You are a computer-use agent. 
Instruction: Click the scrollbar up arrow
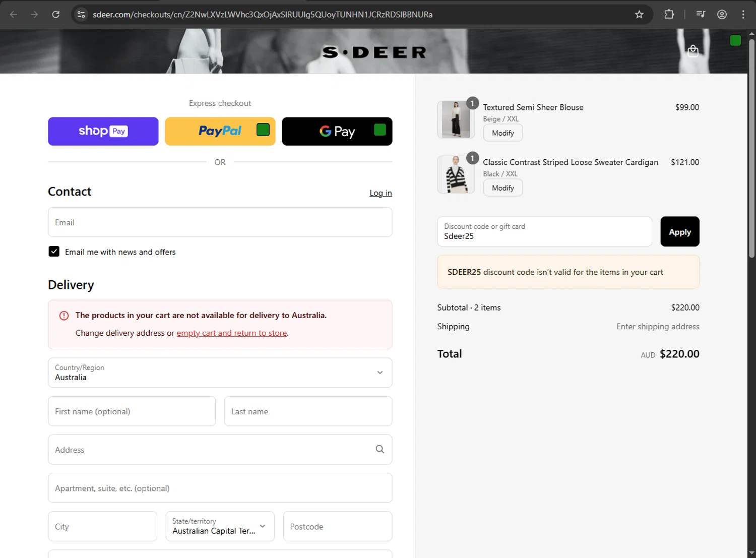click(x=751, y=34)
